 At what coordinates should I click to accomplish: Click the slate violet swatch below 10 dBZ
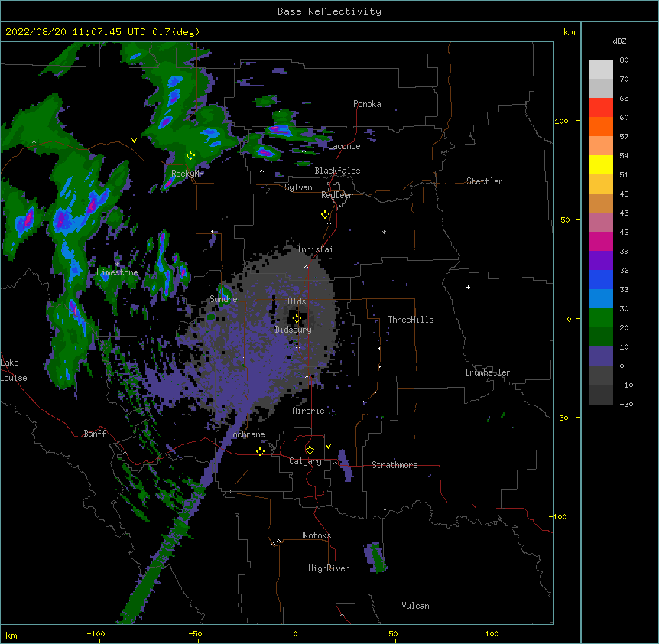[601, 356]
